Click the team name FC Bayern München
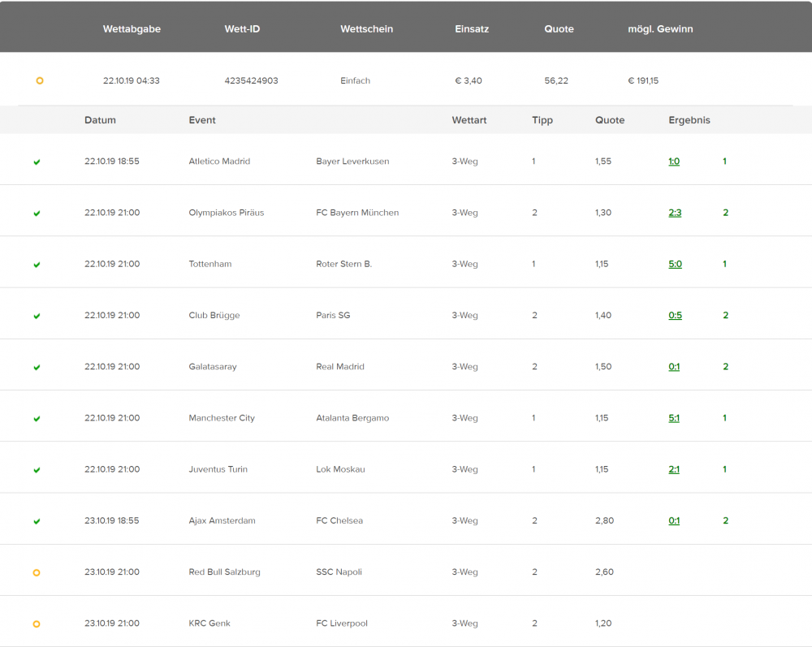 pos(357,213)
